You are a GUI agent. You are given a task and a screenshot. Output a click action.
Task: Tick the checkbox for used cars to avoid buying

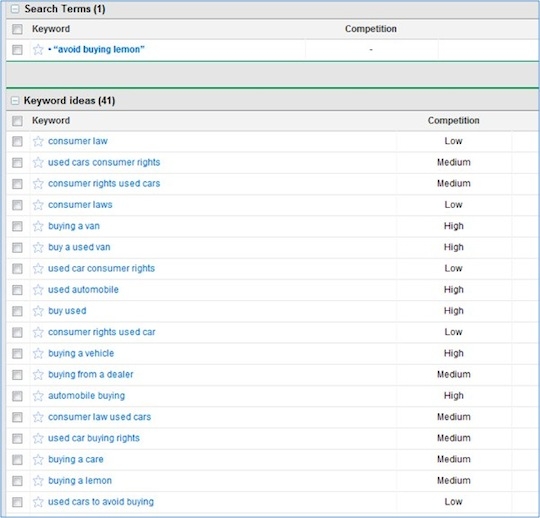tap(17, 503)
